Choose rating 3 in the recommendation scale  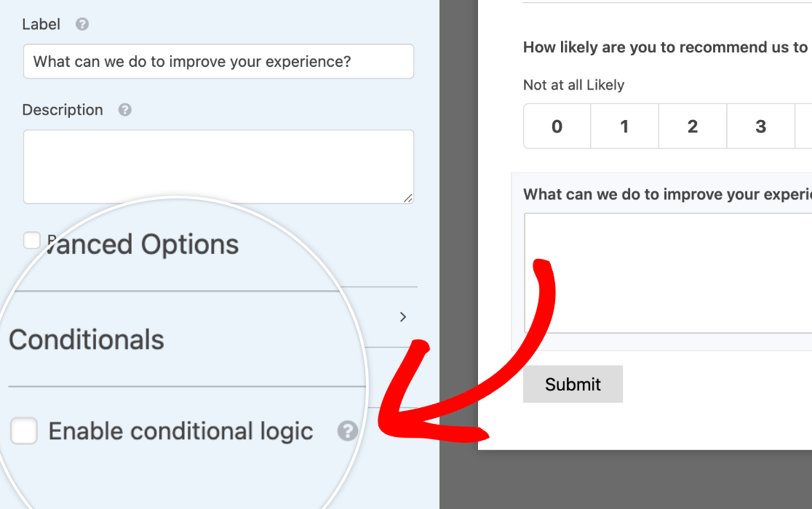(x=761, y=127)
